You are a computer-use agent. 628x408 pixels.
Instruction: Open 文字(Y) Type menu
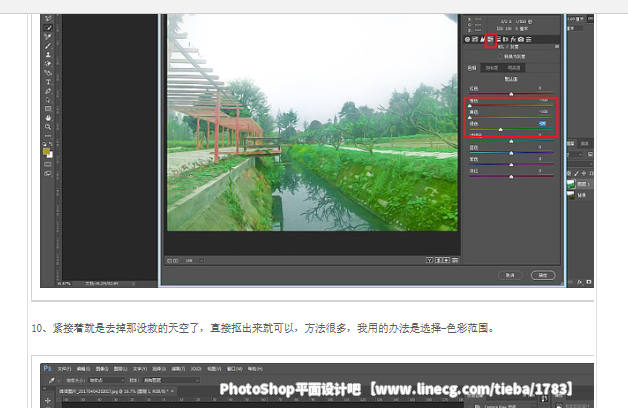click(x=140, y=369)
